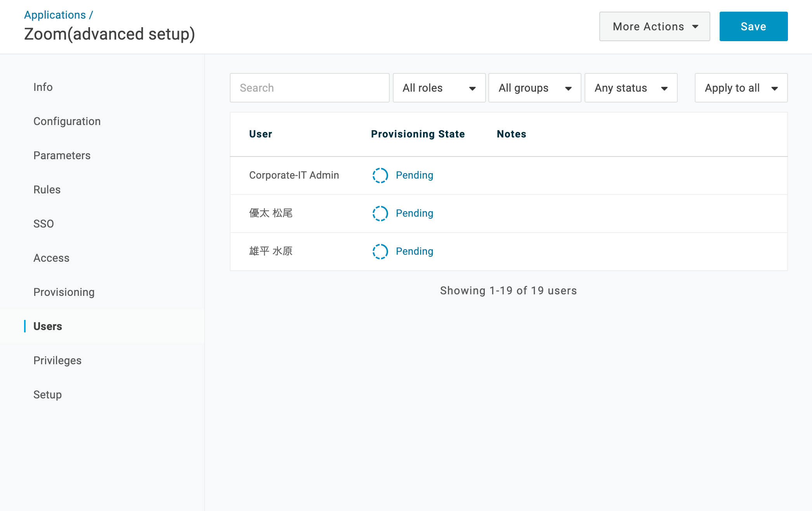Go back to Applications breadcrumb
Image resolution: width=812 pixels, height=511 pixels.
pos(55,15)
